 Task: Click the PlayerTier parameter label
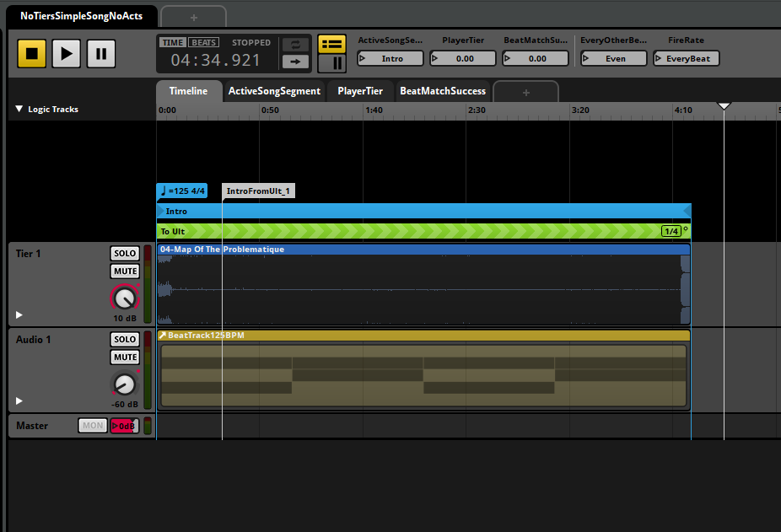point(463,40)
